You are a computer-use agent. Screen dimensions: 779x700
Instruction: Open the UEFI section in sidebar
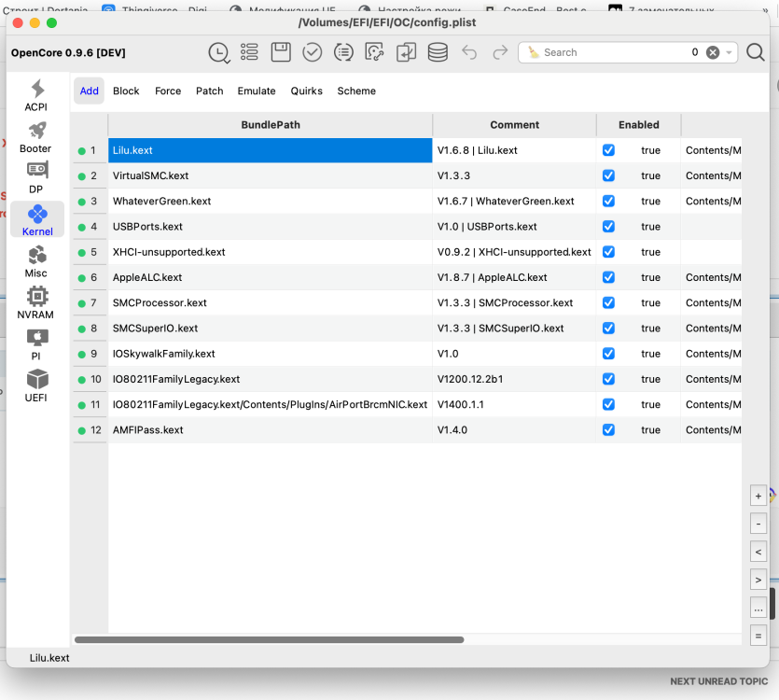pyautogui.click(x=36, y=386)
